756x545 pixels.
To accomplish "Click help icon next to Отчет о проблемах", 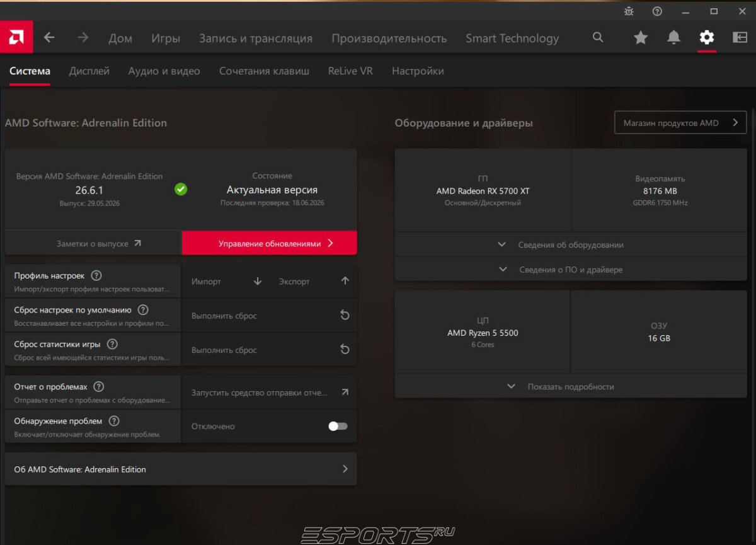I will [99, 387].
